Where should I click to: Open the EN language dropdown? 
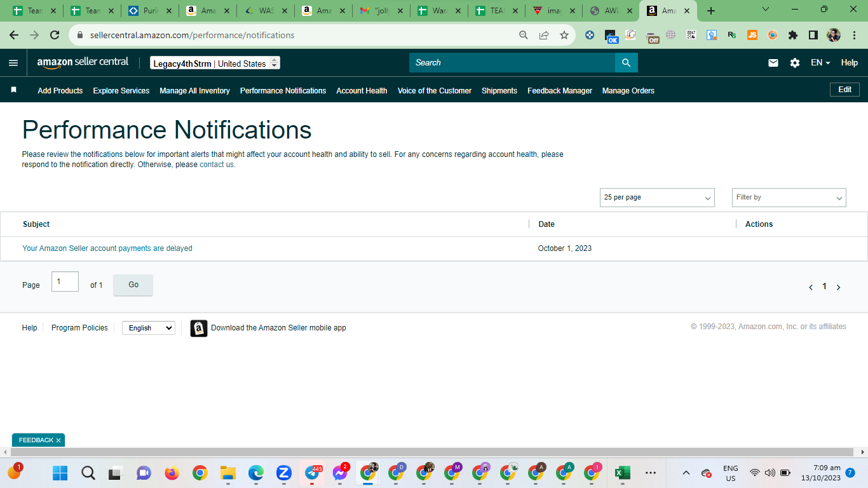820,63
